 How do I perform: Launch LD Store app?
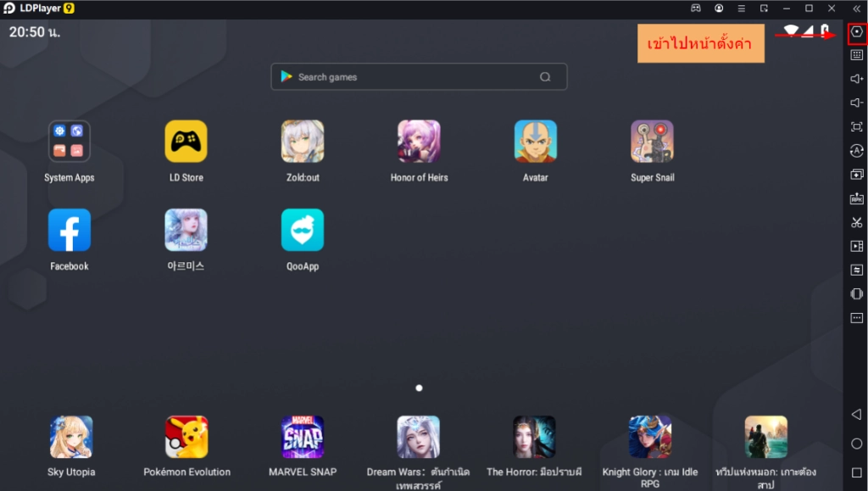point(186,141)
